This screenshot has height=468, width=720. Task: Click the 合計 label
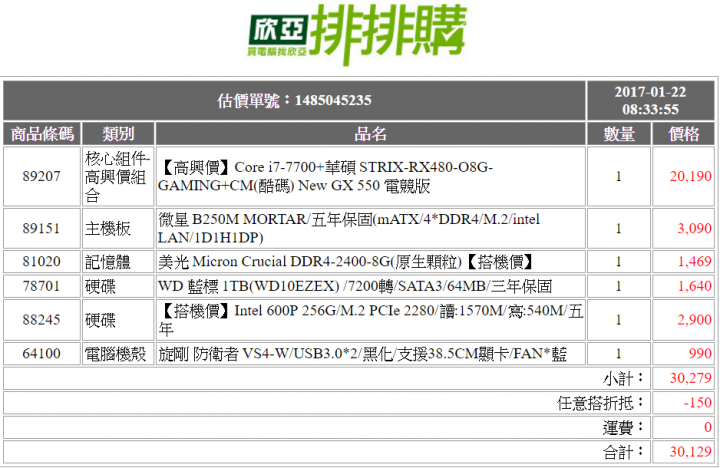(623, 452)
